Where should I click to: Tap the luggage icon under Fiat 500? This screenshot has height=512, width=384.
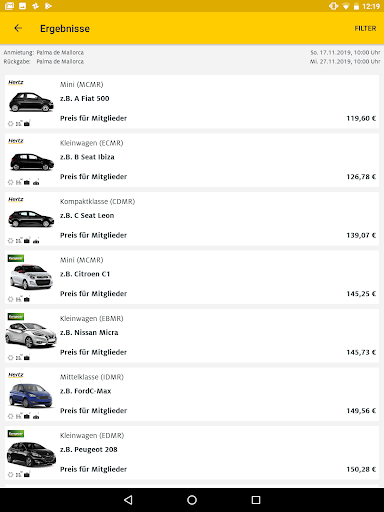[27, 124]
